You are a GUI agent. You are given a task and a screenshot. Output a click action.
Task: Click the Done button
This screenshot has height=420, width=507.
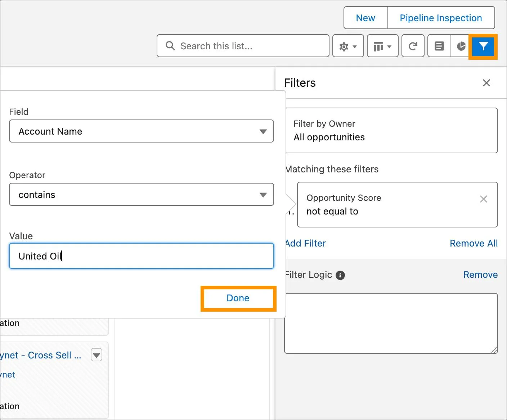pyautogui.click(x=238, y=298)
